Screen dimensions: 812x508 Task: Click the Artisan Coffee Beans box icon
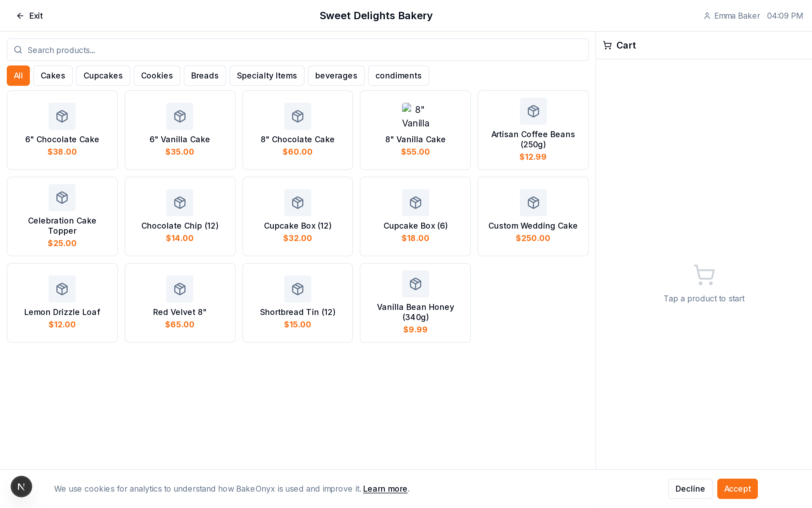click(533, 111)
